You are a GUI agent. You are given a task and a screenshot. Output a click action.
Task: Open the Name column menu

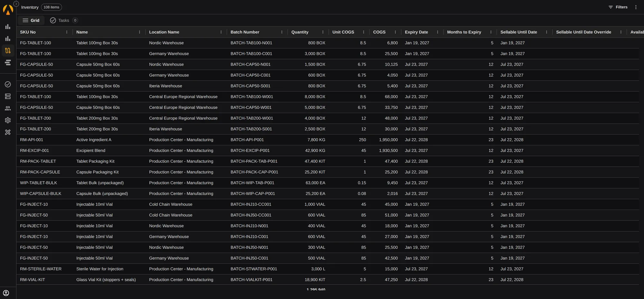[139, 32]
